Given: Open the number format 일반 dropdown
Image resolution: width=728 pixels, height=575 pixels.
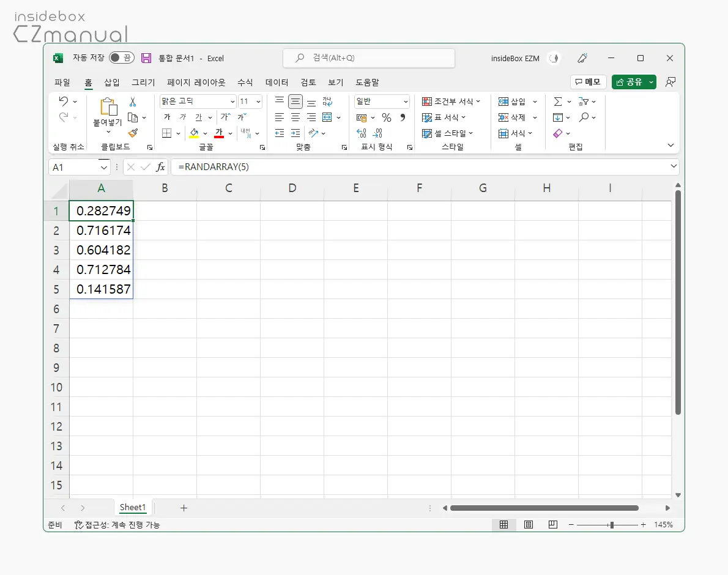Looking at the screenshot, I should [406, 102].
